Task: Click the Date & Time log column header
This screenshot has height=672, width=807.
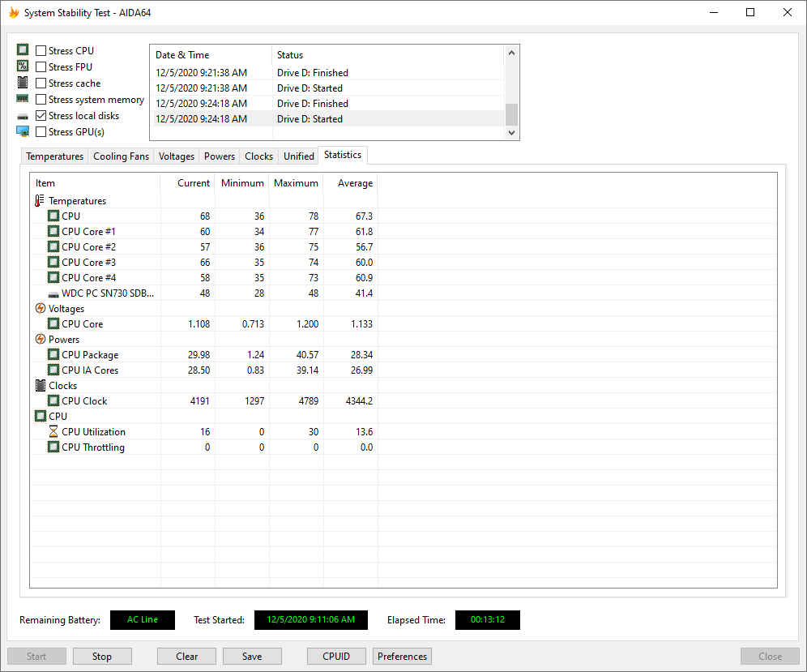Action: 211,54
